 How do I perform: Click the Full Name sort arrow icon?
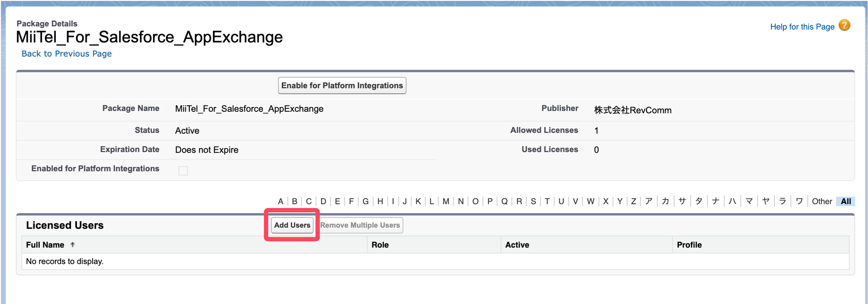coord(72,245)
